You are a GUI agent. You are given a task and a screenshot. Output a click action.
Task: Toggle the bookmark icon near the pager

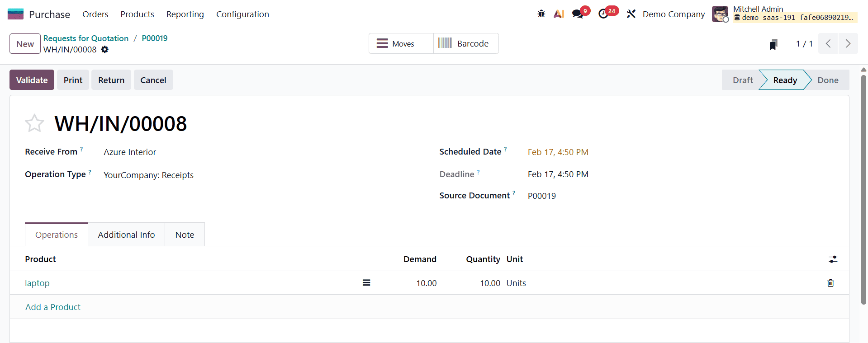pyautogui.click(x=773, y=44)
